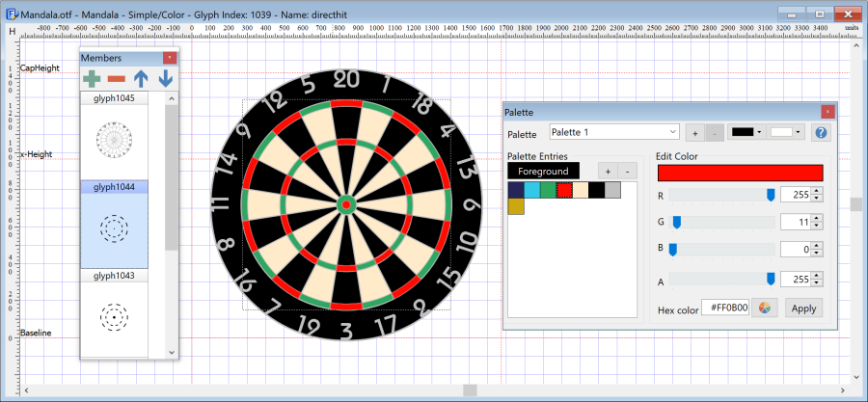This screenshot has height=402, width=868.
Task: Expand the black color dropdown in Palette
Action: click(x=746, y=132)
